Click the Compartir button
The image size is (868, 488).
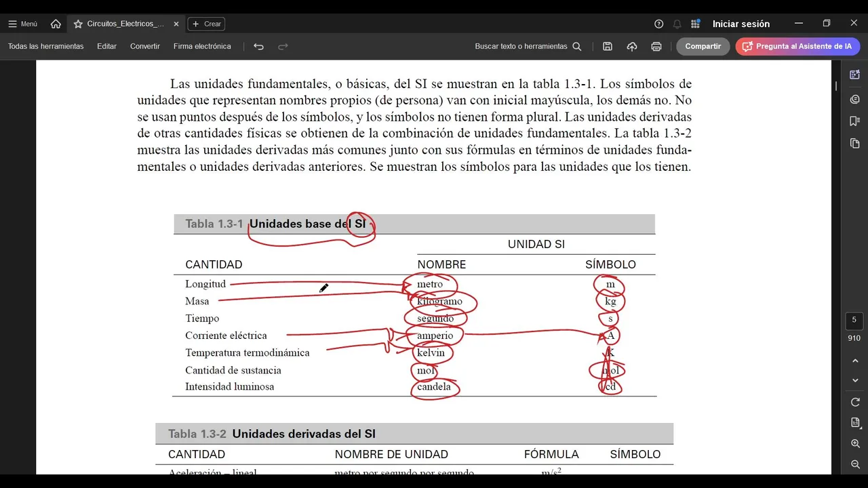click(703, 46)
